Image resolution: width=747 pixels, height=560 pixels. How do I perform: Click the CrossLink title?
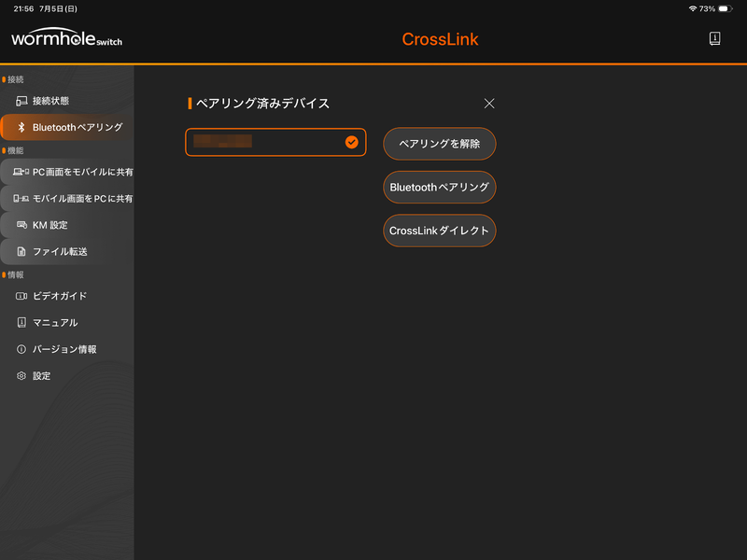pos(440,39)
